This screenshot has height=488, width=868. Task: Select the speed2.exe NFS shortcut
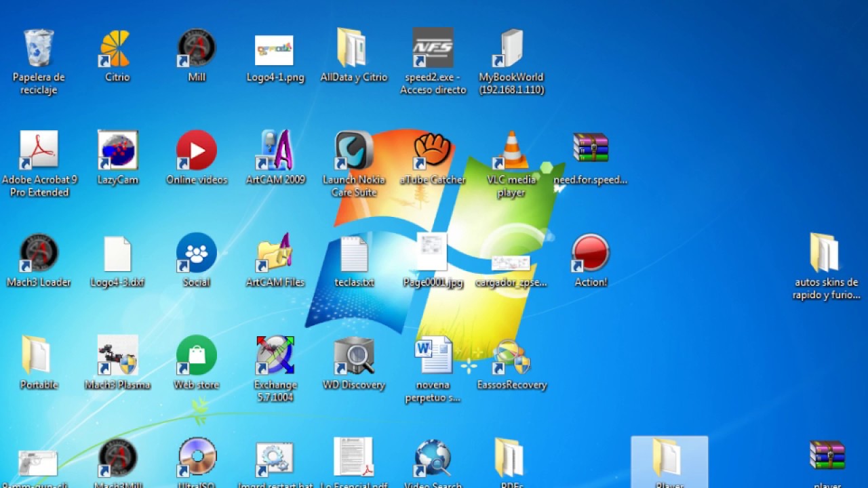(433, 49)
